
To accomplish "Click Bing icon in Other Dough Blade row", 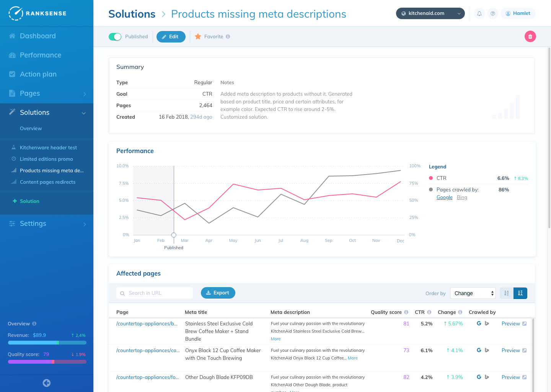I will pos(487,377).
